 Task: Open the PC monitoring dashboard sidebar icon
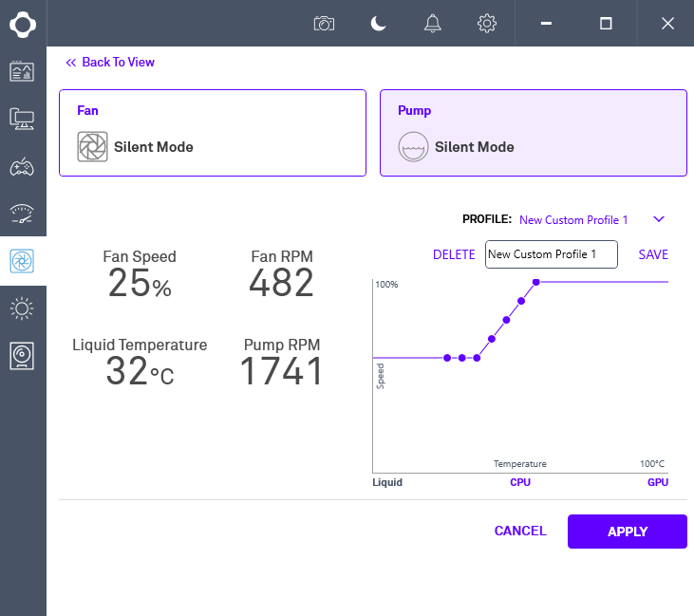(22, 71)
